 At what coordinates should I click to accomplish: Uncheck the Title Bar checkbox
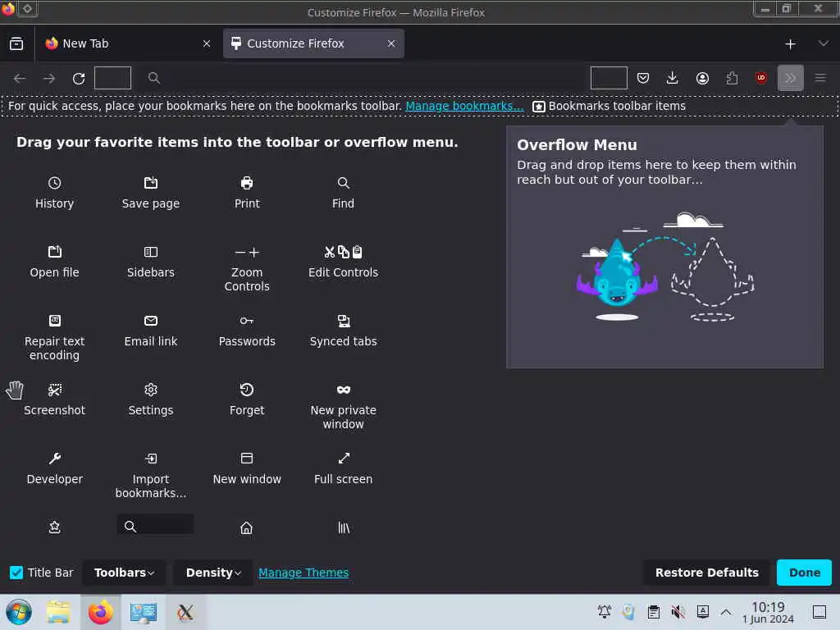coord(16,573)
